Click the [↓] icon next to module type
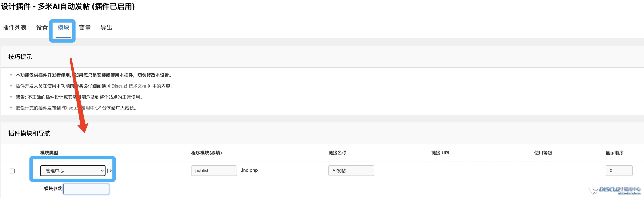 109,171
